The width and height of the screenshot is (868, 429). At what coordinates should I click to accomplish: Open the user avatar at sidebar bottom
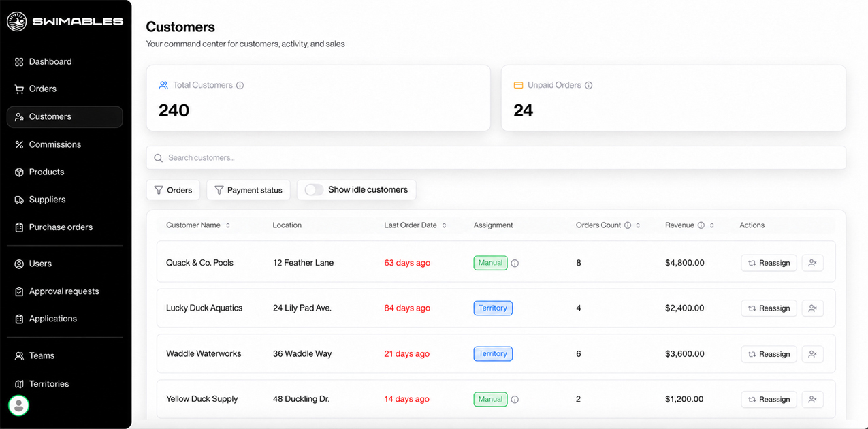click(18, 406)
